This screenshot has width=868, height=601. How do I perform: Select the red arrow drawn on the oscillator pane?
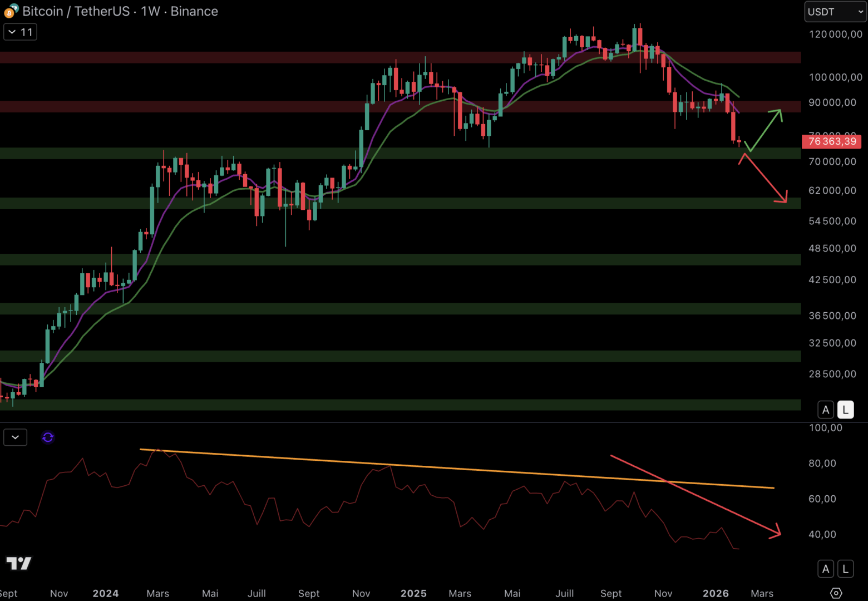click(696, 495)
